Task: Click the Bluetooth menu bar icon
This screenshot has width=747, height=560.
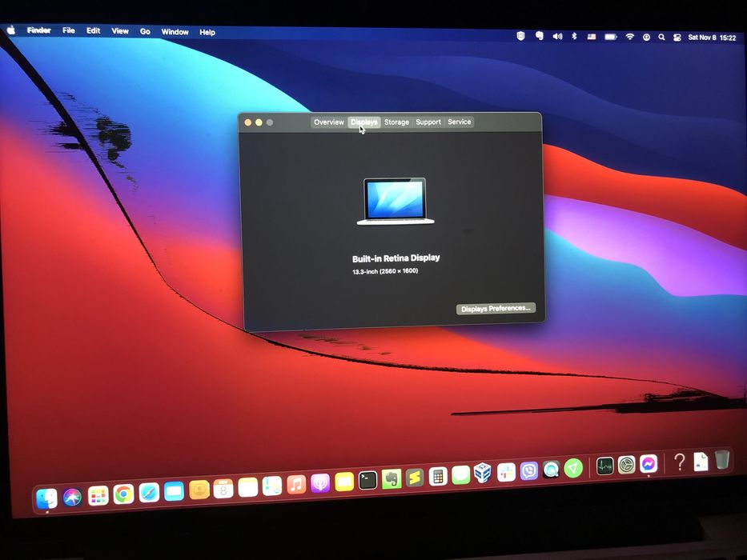Action: pos(574,36)
